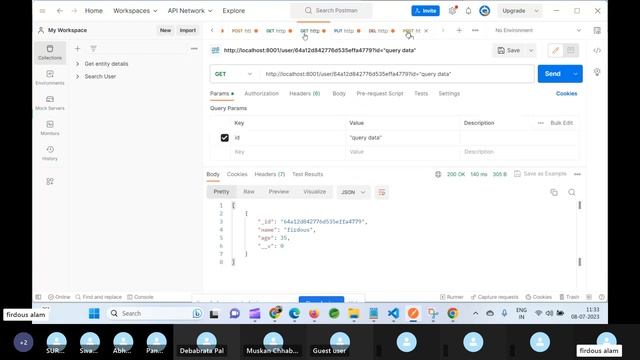Screen dimensions: 640x360
Task: Open the Tests tab
Action: [421, 93]
